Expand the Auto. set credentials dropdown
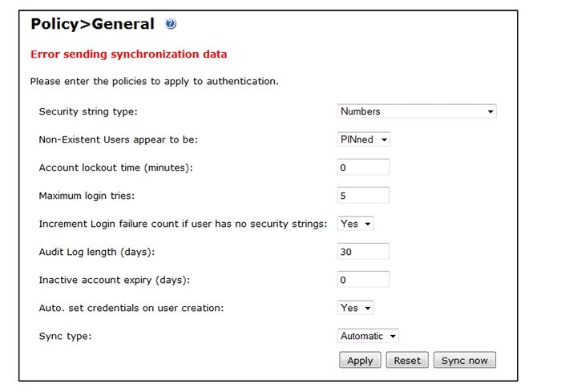Image resolution: width=561 pixels, height=392 pixels. (x=355, y=308)
